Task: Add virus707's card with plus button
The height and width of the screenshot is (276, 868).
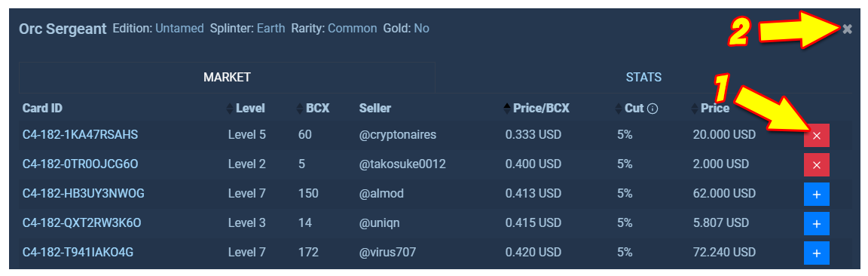Action: [x=817, y=253]
